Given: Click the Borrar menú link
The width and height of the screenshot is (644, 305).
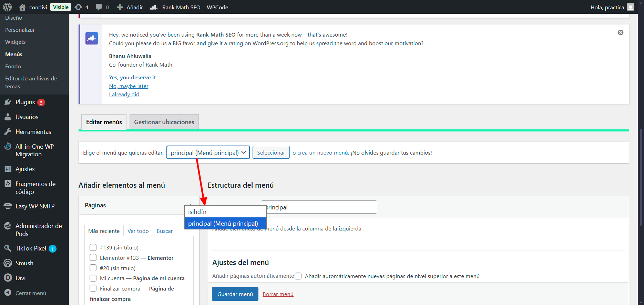Looking at the screenshot, I should pyautogui.click(x=278, y=294).
